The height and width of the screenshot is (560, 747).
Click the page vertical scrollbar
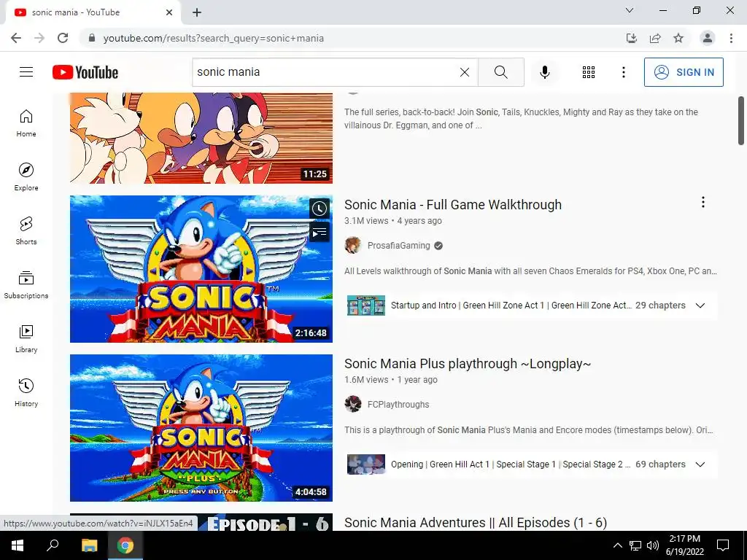point(741,120)
